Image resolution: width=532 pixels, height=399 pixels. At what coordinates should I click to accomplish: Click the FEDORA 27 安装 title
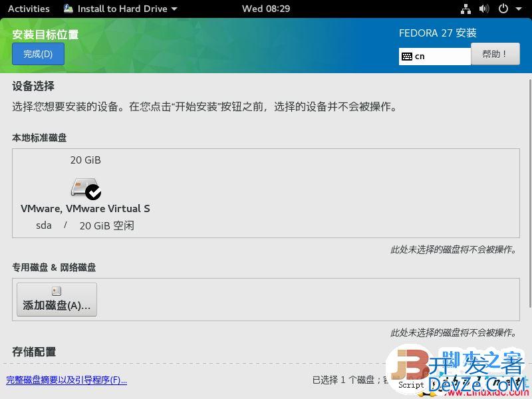pos(438,33)
